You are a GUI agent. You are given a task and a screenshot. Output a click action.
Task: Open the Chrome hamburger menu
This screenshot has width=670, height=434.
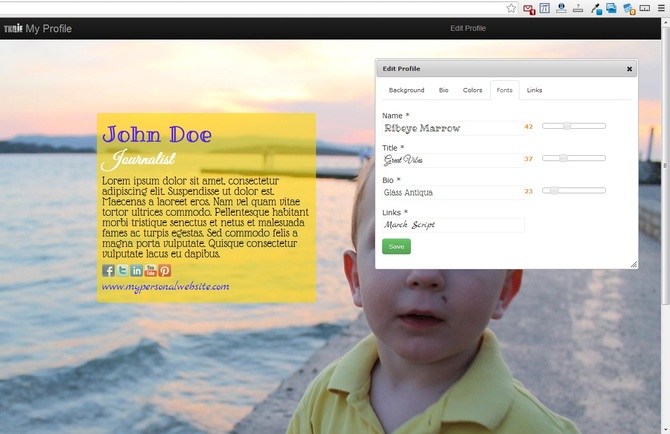point(661,8)
